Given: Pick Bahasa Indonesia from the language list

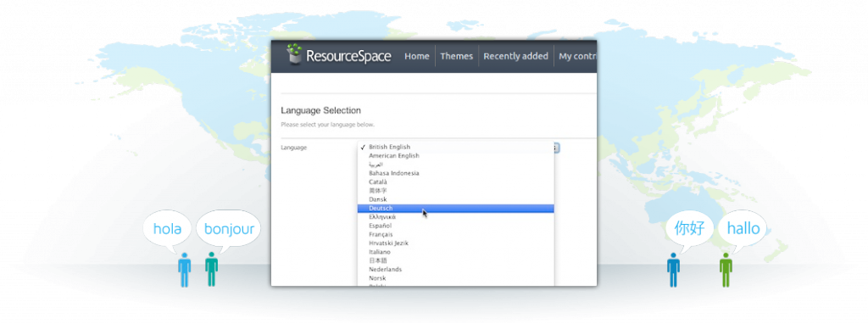Looking at the screenshot, I should pos(455,173).
